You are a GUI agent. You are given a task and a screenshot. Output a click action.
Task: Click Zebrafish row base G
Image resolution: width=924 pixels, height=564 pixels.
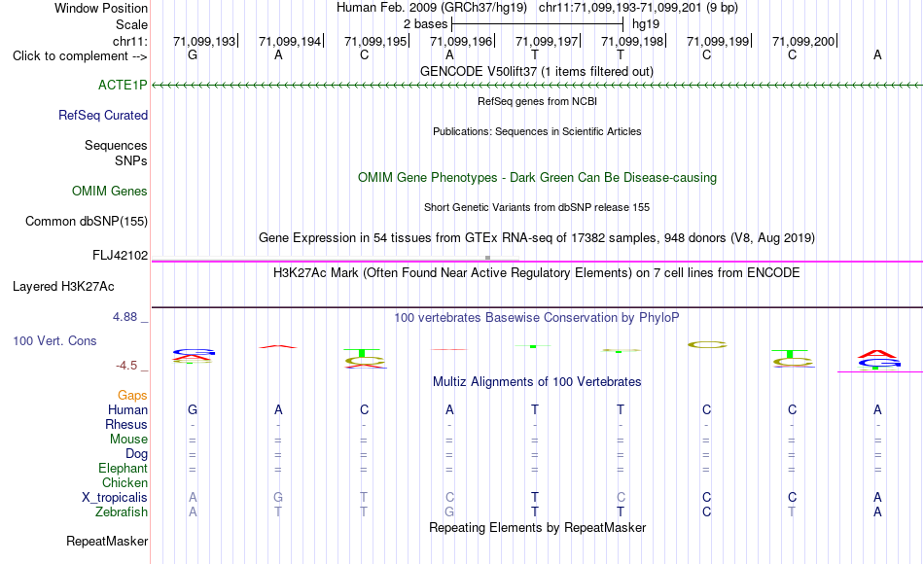point(449,512)
